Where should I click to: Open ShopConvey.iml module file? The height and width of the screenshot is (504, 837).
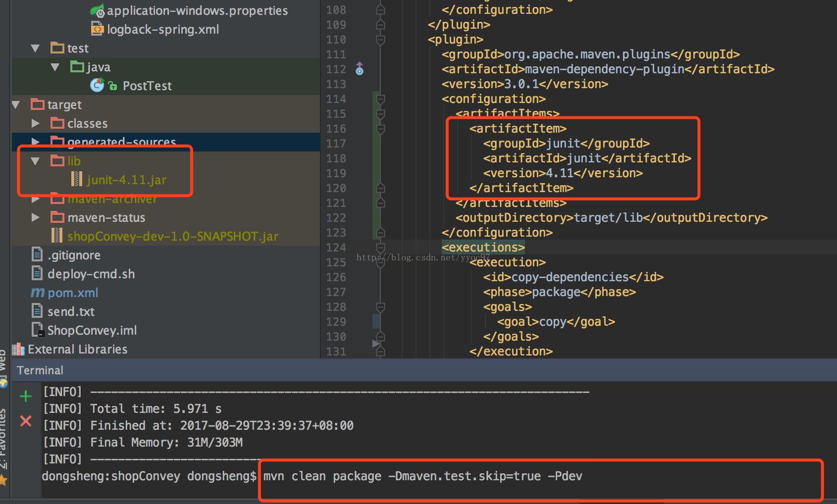(x=92, y=331)
